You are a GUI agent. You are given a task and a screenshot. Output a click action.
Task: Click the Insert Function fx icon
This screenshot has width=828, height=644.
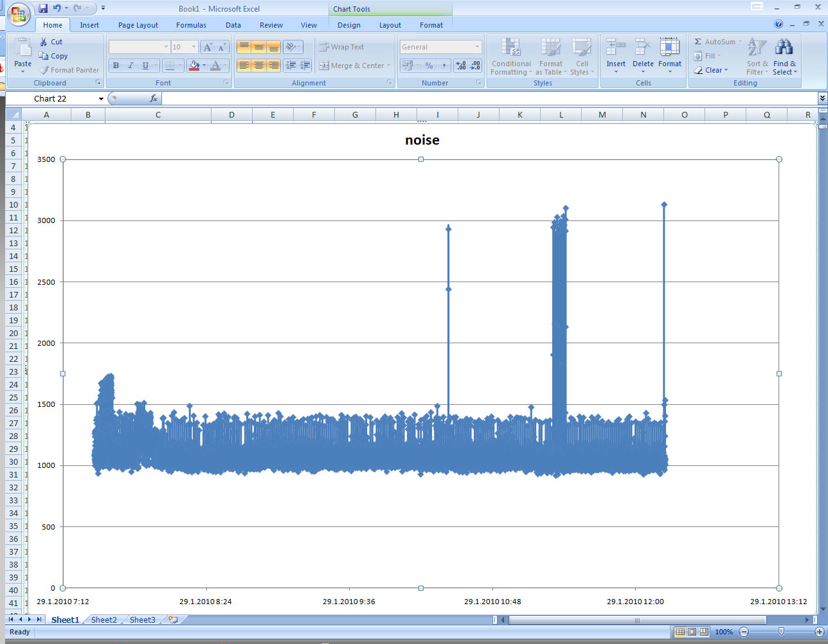tap(154, 98)
